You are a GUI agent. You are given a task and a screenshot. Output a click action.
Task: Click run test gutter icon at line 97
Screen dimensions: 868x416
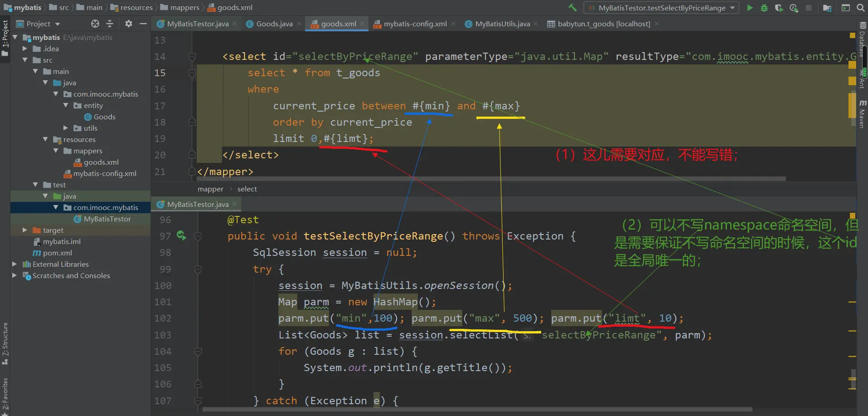pyautogui.click(x=181, y=235)
